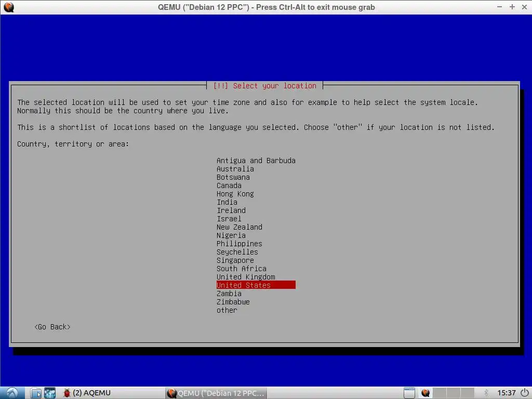Click the second empty pager desktop slot

[453, 393]
